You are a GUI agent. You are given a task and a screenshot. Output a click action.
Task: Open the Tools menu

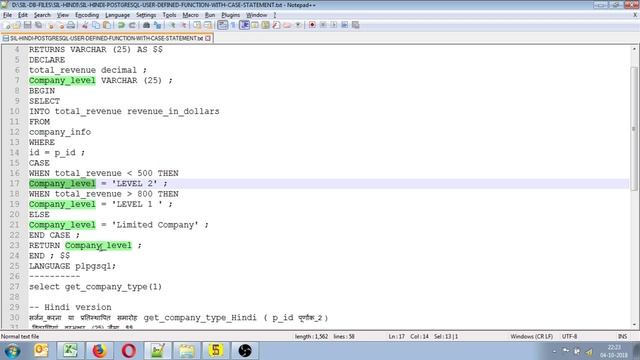(x=169, y=15)
